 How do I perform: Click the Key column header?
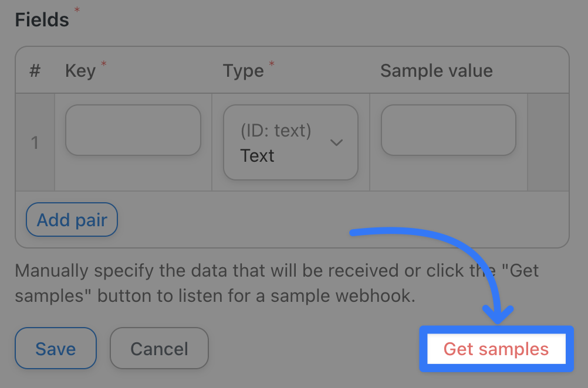click(80, 71)
